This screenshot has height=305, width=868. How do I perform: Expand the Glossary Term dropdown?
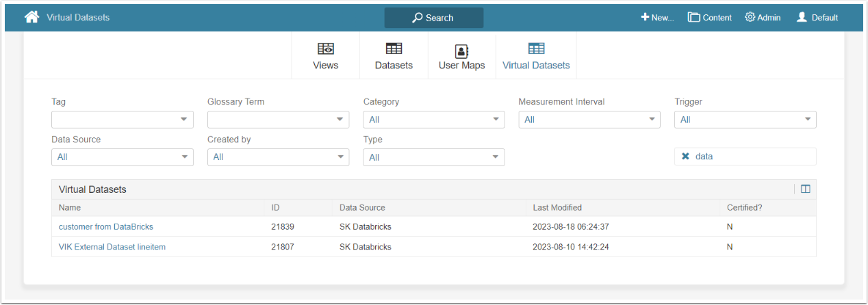point(278,120)
